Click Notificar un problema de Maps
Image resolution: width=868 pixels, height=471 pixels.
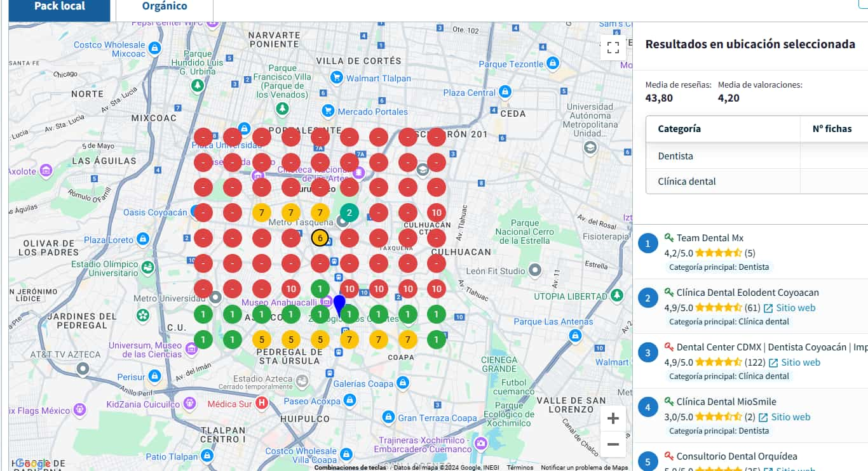click(585, 468)
